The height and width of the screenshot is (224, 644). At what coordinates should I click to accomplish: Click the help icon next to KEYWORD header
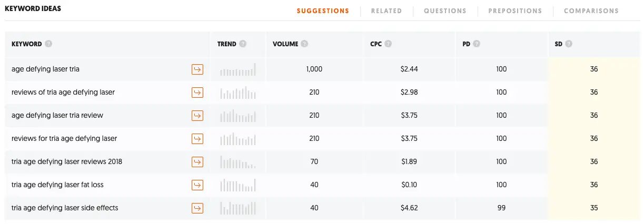(48, 44)
